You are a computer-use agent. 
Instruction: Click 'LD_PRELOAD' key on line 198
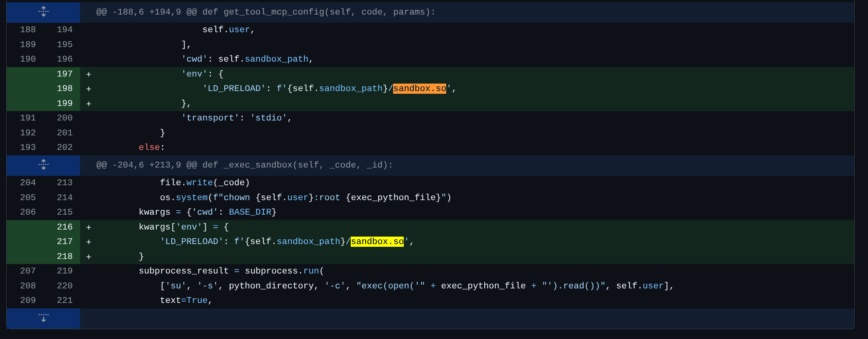point(231,89)
